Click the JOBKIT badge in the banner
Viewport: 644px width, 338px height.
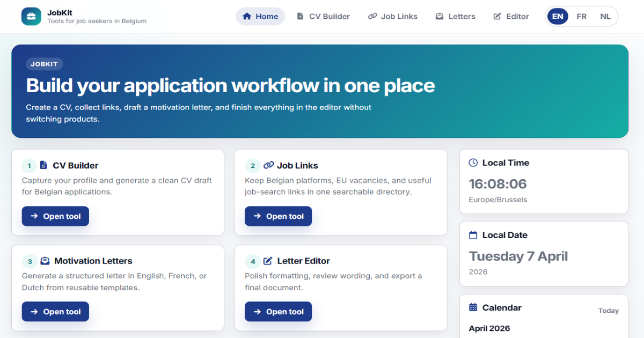44,64
